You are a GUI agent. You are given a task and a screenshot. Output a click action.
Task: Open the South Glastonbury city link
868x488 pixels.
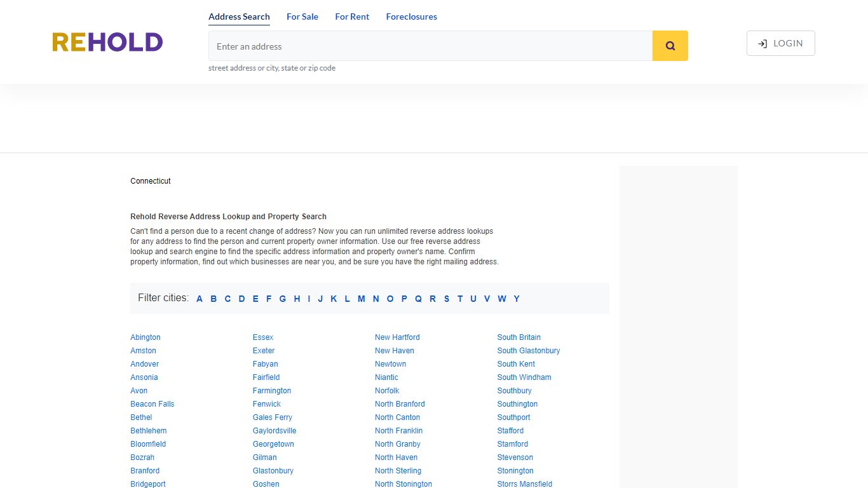click(529, 351)
